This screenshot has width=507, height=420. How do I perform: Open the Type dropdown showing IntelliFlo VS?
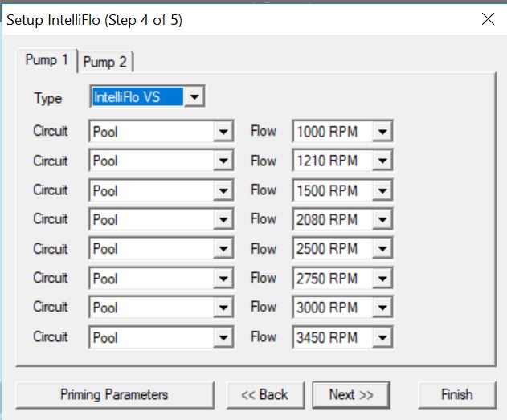pos(147,96)
